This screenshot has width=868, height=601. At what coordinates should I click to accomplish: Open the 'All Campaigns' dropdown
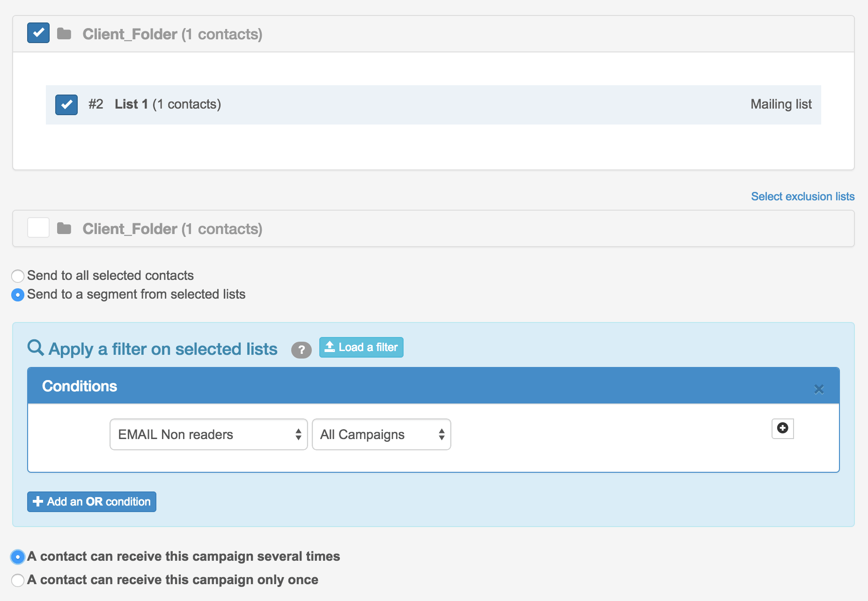click(x=382, y=434)
